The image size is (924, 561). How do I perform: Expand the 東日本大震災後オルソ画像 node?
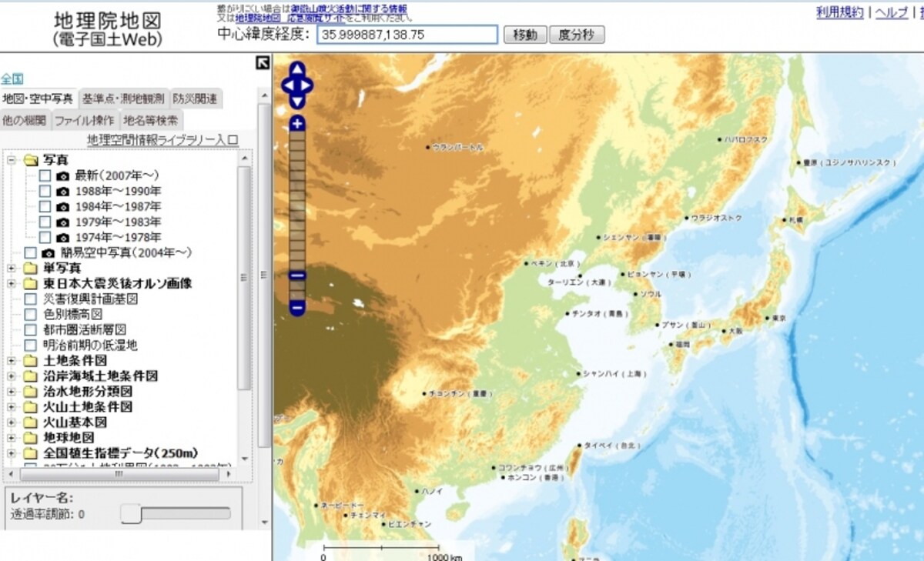point(12,284)
